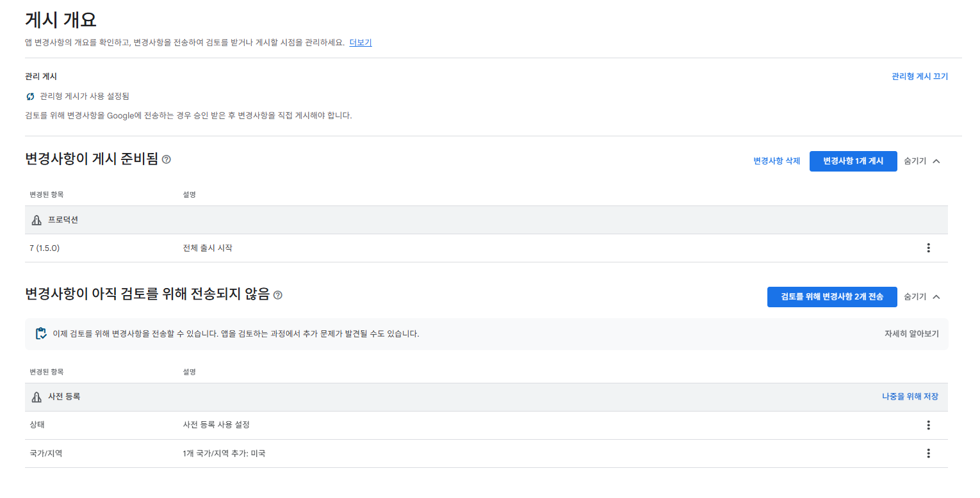Screen dimensions: 980x498
Task: Select the 전체 출시 시작 row description
Action: coord(208,248)
